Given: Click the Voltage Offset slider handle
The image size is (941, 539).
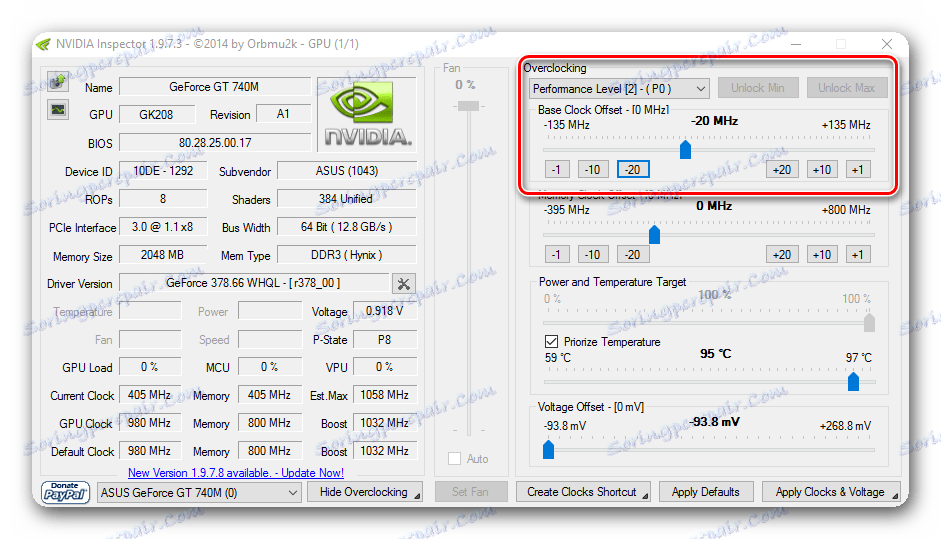Looking at the screenshot, I should 549,449.
